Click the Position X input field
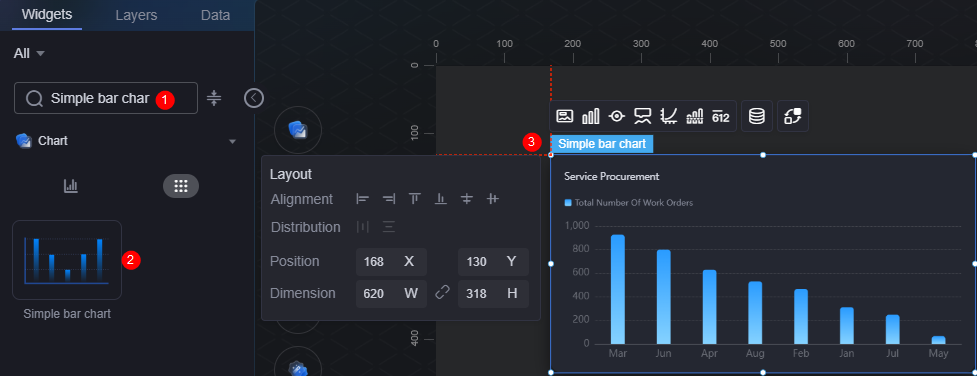This screenshot has height=376, width=977. coord(391,261)
